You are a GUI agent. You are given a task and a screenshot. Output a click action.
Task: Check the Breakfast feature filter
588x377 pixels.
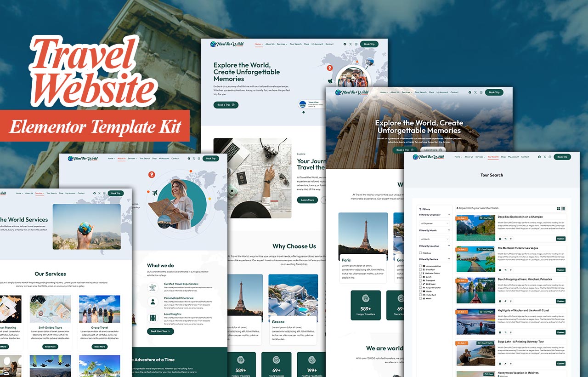click(x=420, y=269)
